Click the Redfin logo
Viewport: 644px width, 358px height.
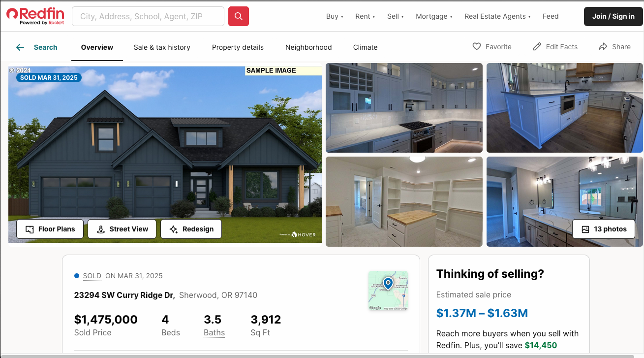(x=35, y=16)
